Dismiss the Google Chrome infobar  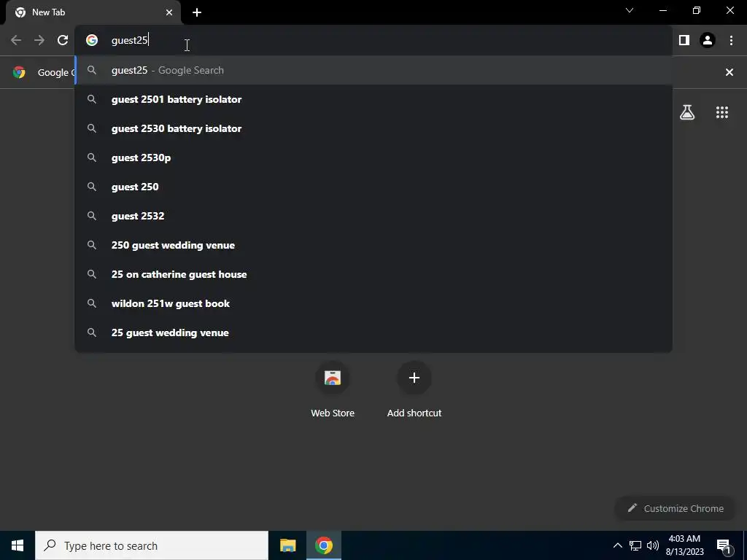(x=729, y=72)
